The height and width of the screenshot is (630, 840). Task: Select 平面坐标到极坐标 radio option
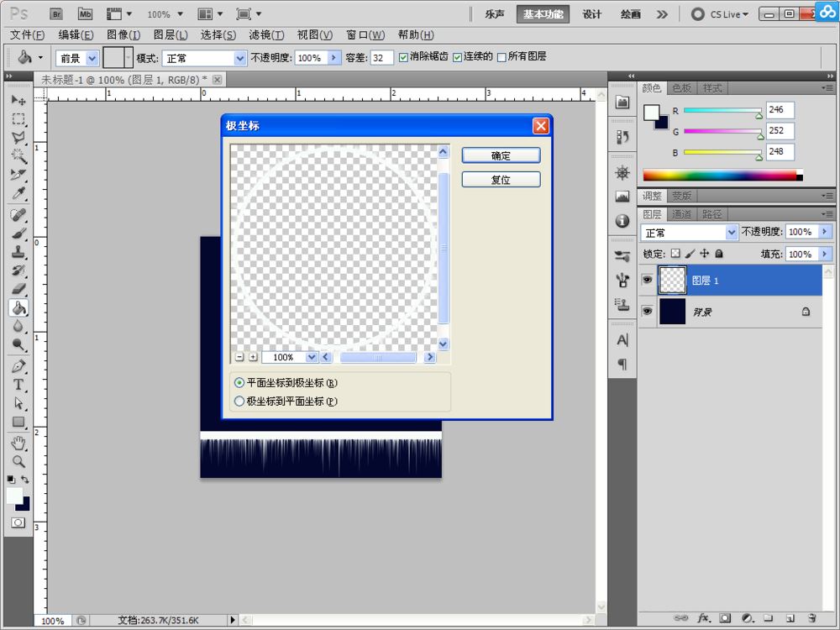[239, 383]
